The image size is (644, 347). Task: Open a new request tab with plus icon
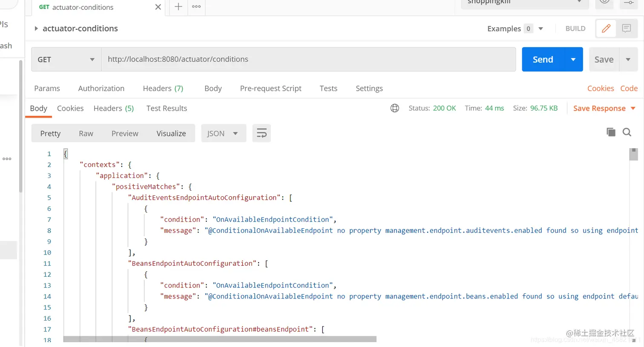(x=178, y=6)
